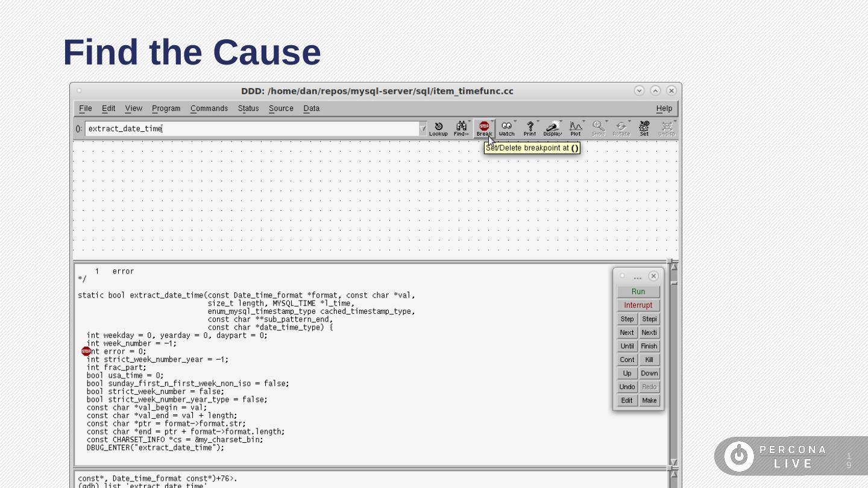Click the Show magnifier icon
Image resolution: width=868 pixels, height=488 pixels.
(x=599, y=128)
